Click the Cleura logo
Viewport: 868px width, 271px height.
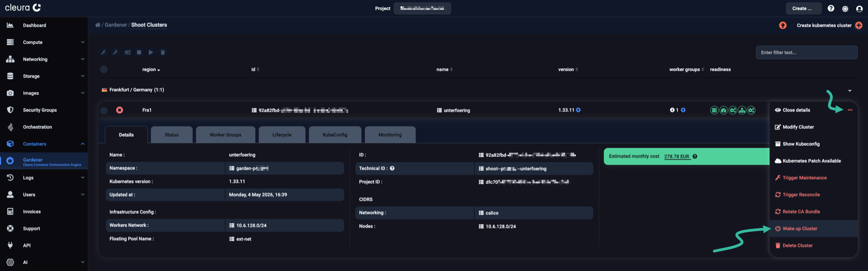point(23,8)
